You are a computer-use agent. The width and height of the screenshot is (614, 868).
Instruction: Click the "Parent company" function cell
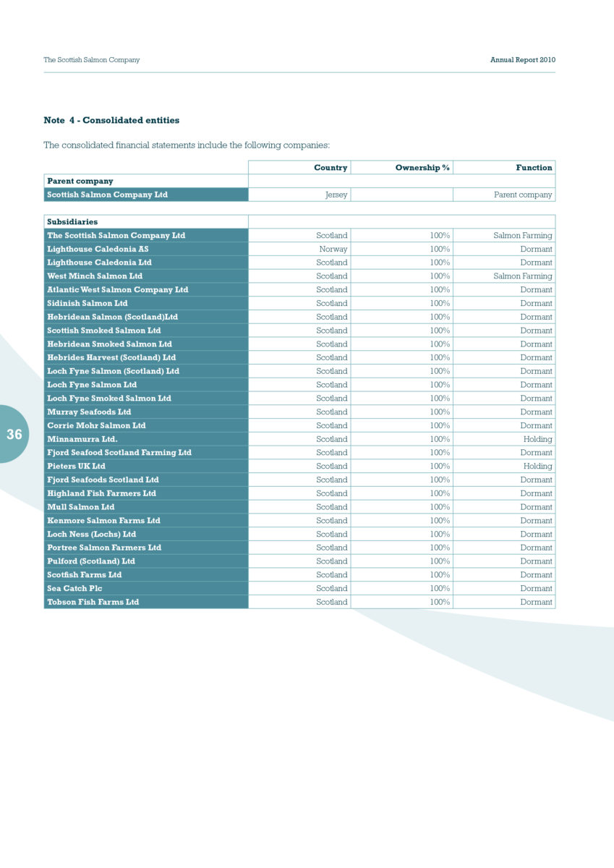(523, 195)
